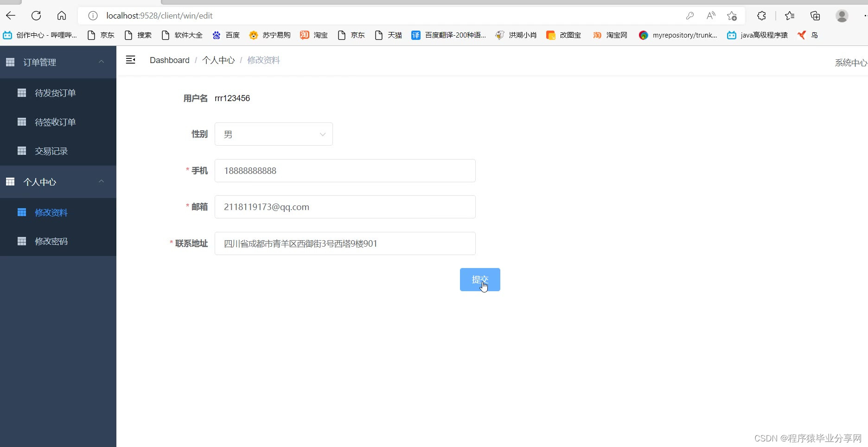This screenshot has width=868, height=447.
Task: Click the username text rrr123456
Action: tap(232, 98)
